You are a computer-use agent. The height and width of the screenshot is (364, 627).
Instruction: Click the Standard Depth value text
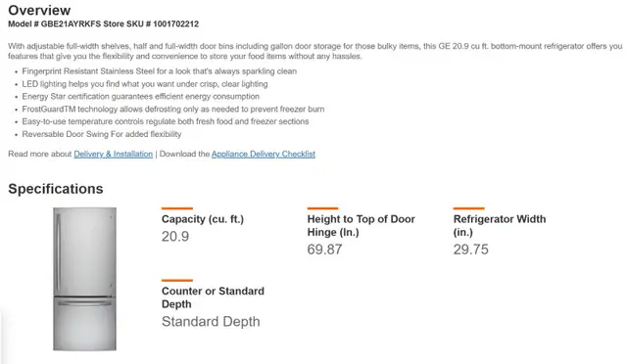(x=211, y=321)
